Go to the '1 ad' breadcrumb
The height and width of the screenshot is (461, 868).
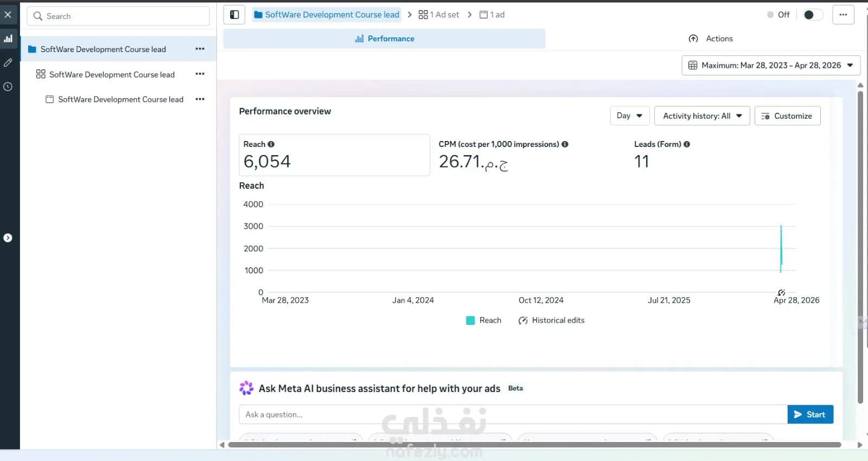pyautogui.click(x=492, y=15)
